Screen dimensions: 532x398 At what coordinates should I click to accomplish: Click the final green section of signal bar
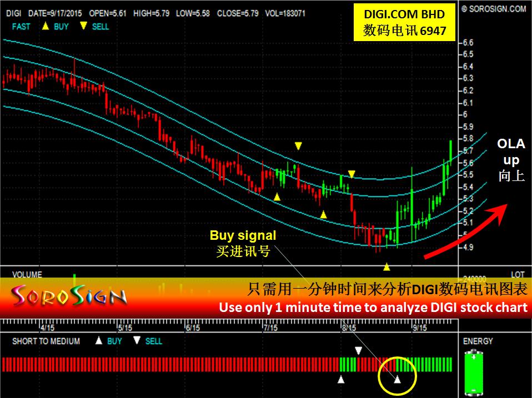pos(424,365)
